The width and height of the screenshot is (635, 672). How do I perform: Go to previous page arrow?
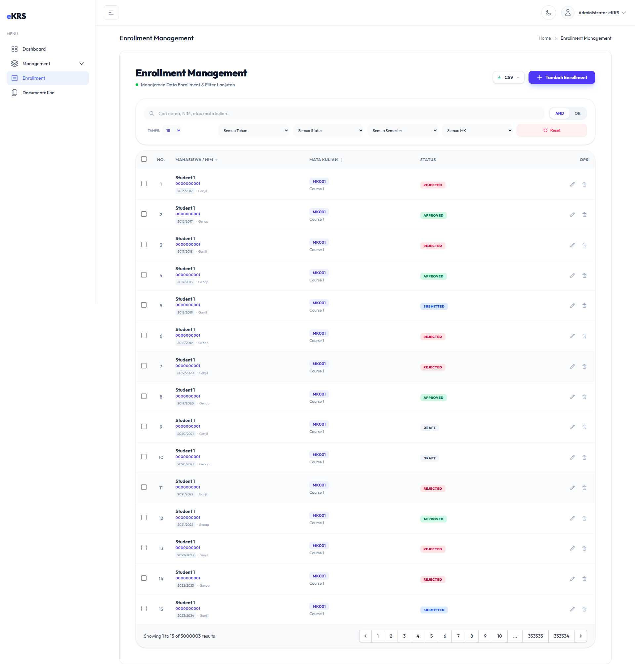tap(365, 636)
